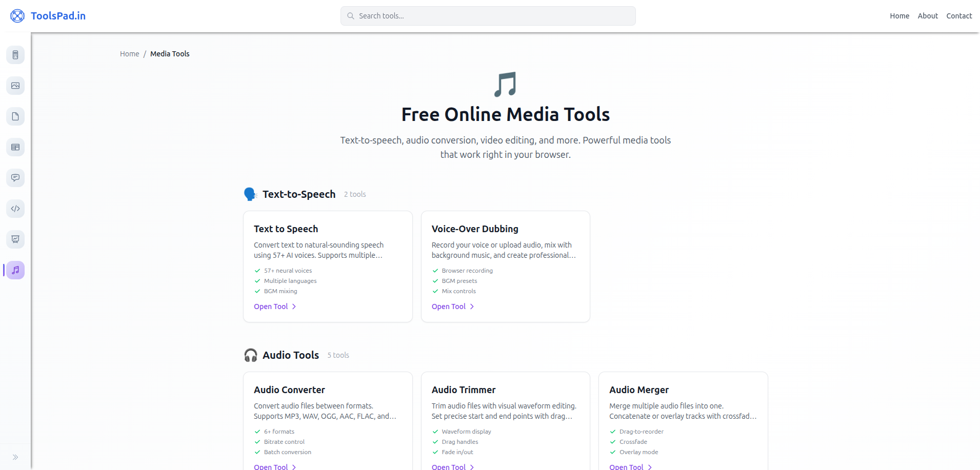Viewport: 980px width, 470px height.
Task: Click the table tools icon in the sidebar
Action: pyautogui.click(x=15, y=147)
